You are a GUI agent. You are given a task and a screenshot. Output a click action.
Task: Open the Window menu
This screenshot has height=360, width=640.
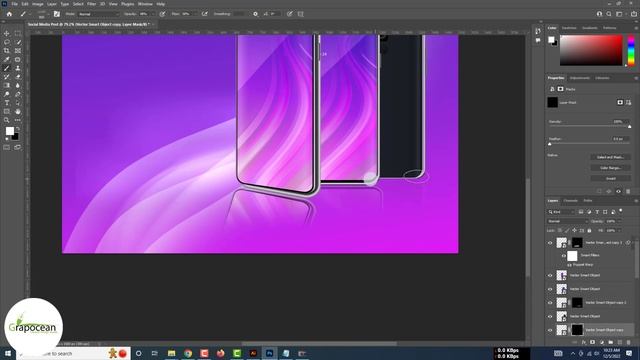(x=145, y=4)
